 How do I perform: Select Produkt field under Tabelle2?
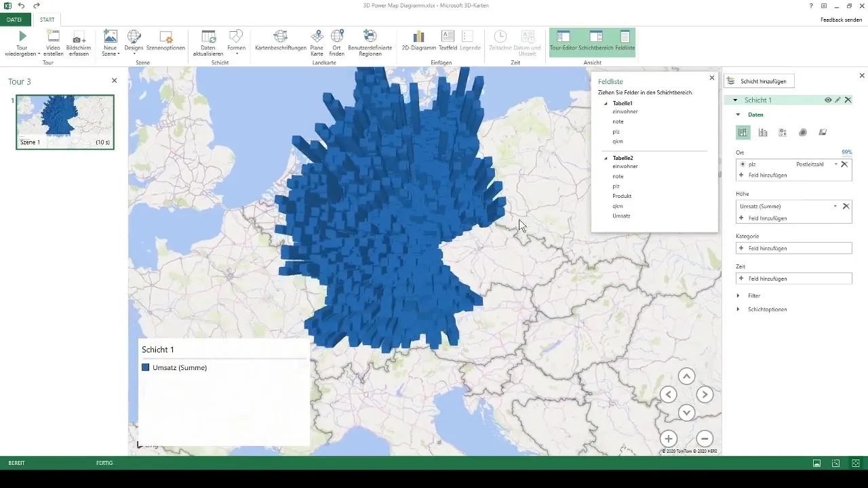point(622,196)
